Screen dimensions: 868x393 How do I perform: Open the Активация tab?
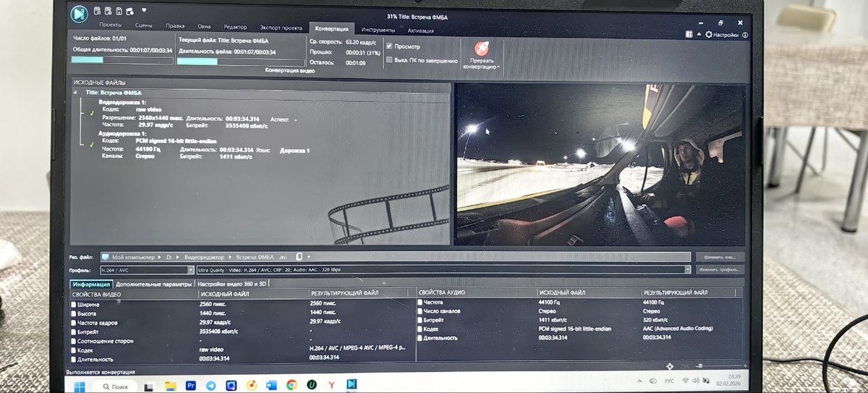(420, 30)
